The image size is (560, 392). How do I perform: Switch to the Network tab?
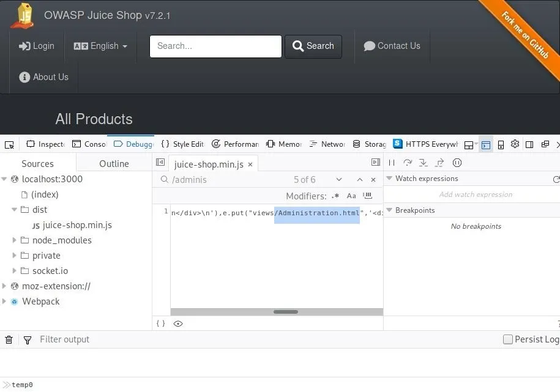327,144
